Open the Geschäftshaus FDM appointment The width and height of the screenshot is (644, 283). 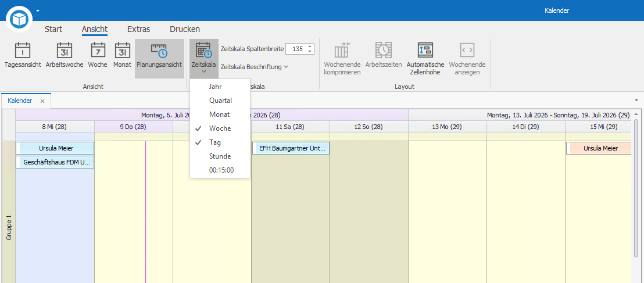pos(55,162)
